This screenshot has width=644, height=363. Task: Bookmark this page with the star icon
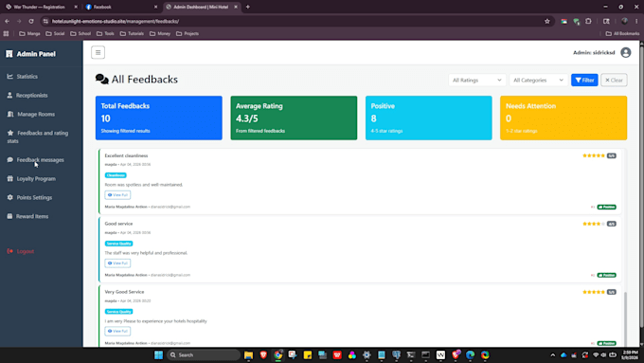(546, 22)
